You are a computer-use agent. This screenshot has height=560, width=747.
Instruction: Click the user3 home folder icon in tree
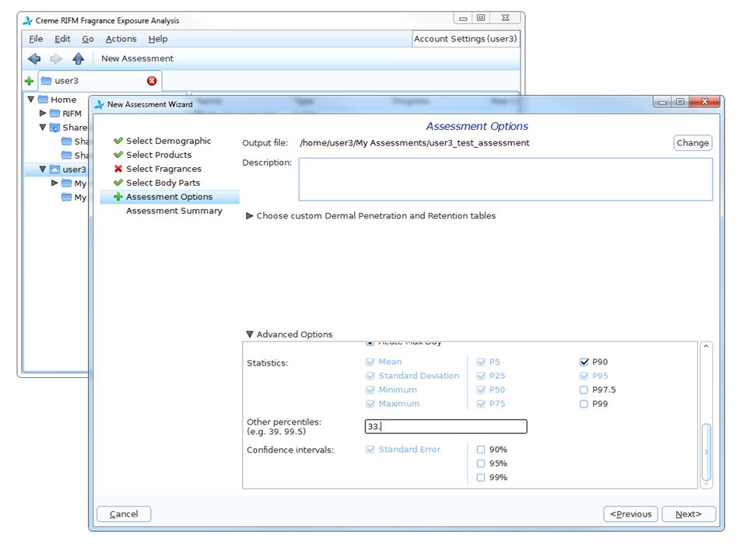(x=54, y=169)
